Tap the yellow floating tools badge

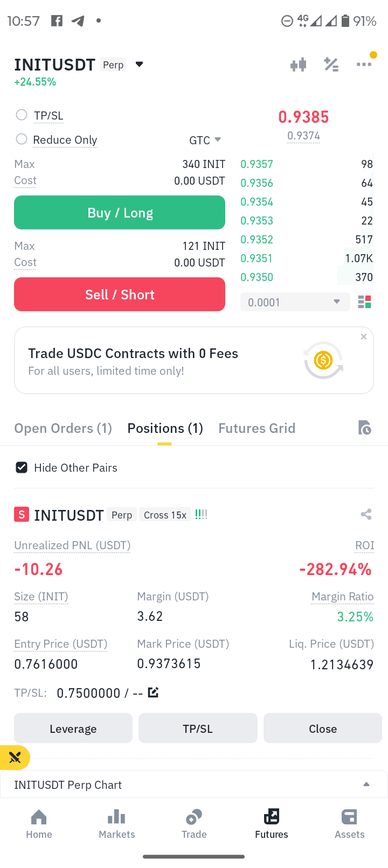tap(15, 758)
